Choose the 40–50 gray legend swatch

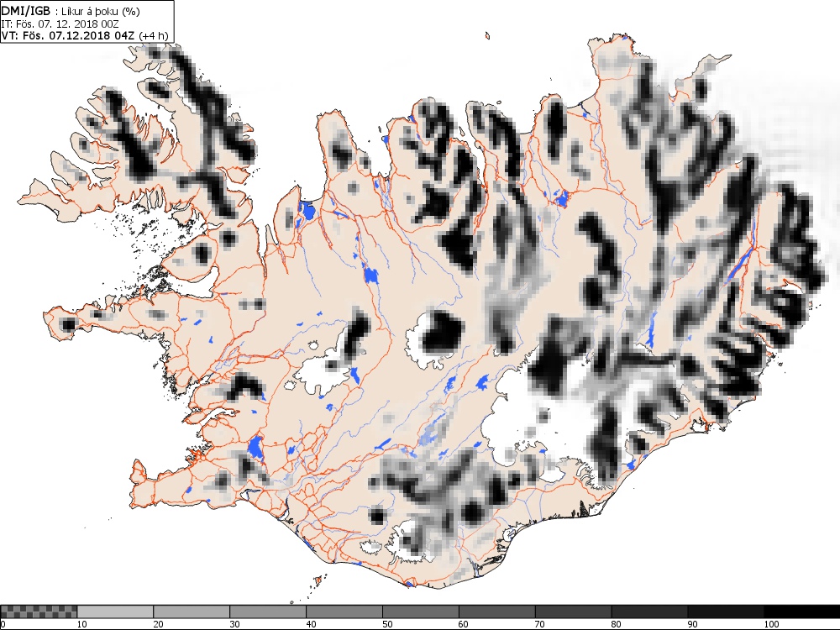(344, 612)
